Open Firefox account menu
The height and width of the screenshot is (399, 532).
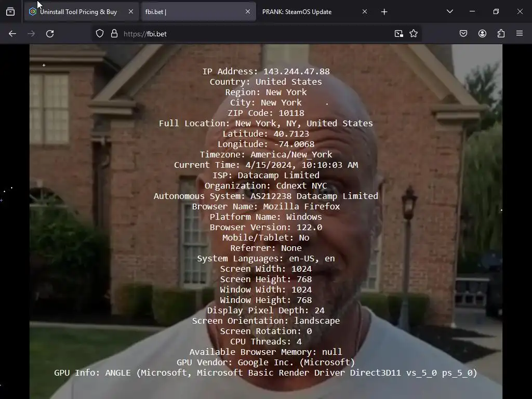(483, 34)
